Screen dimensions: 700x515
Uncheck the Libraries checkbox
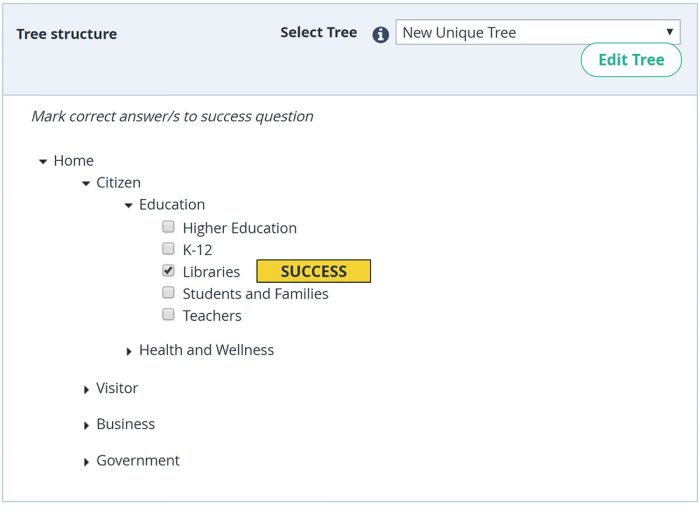pos(168,270)
